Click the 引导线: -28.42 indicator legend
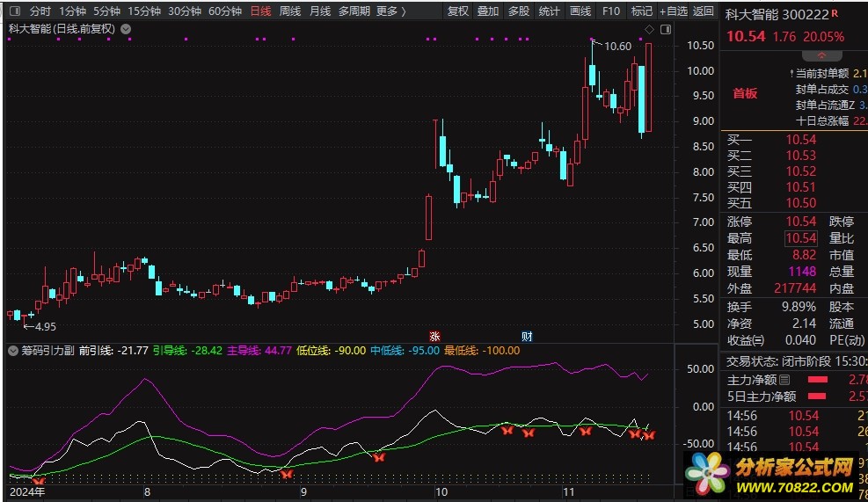Screen dimensions: 868x502 click(x=187, y=351)
